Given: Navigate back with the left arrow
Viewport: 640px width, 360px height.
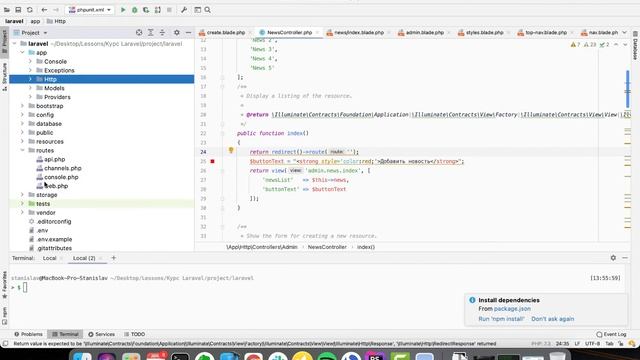Looking at the screenshot, I should click(44, 9).
